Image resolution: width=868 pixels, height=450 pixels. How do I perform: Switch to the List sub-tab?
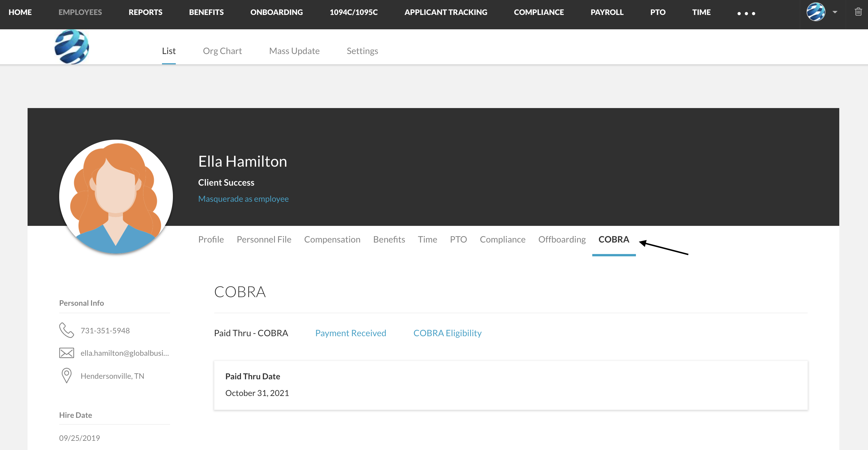click(x=169, y=51)
